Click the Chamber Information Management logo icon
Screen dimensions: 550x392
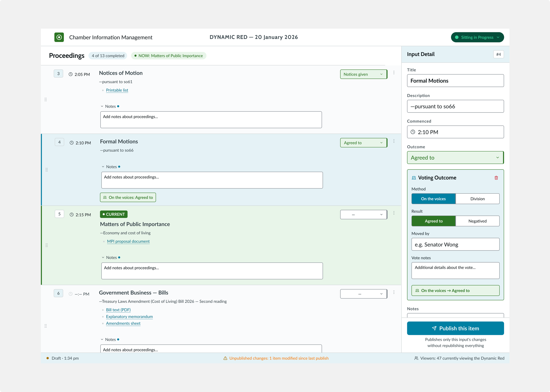(x=59, y=37)
